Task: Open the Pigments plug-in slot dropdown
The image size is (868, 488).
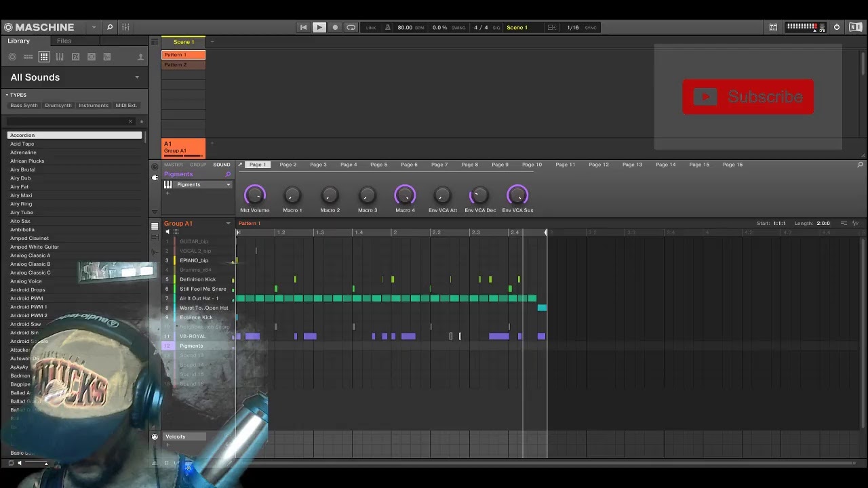Action: (x=229, y=184)
